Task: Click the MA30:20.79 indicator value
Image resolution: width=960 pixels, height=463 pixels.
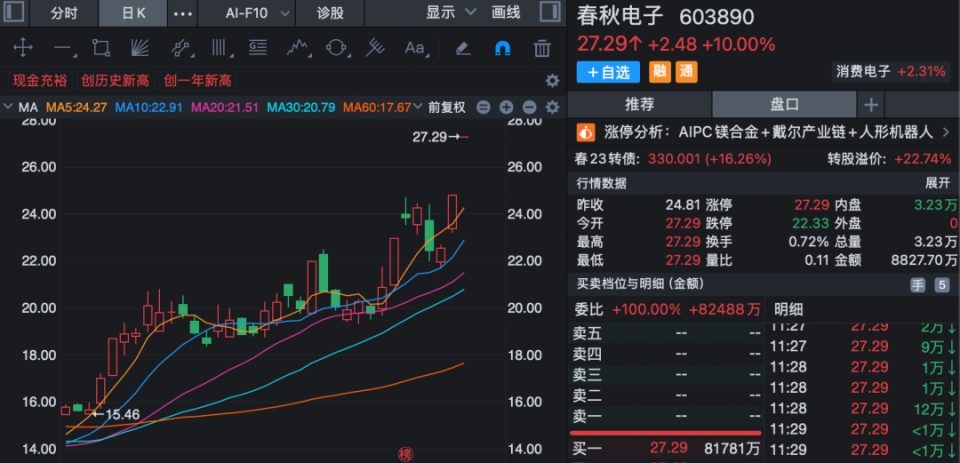Action: (x=301, y=107)
